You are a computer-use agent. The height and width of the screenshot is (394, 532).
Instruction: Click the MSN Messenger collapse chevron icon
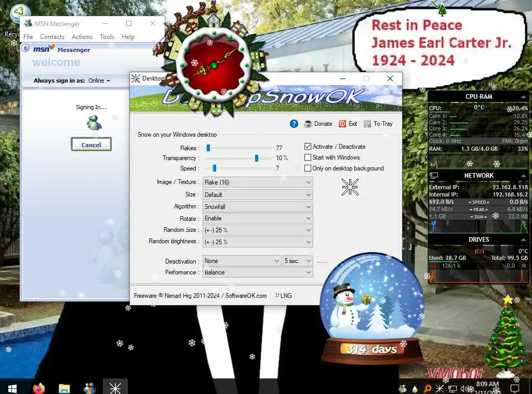[x=25, y=48]
